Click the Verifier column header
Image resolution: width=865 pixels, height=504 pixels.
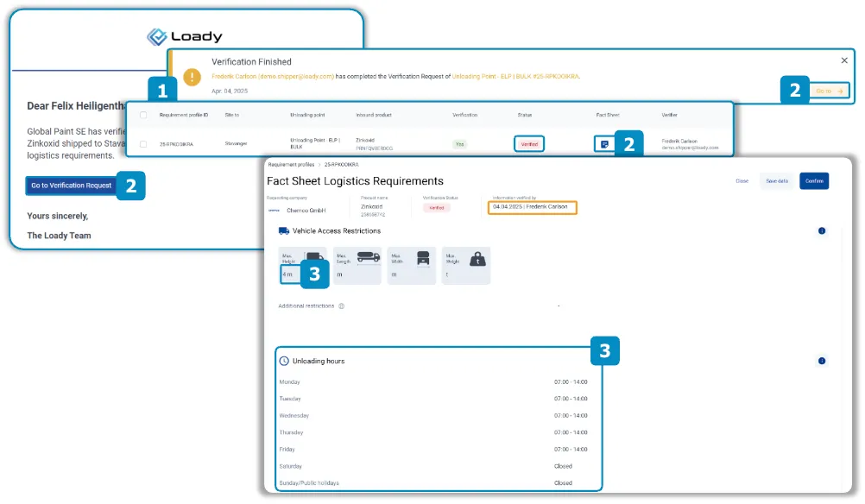669,116
